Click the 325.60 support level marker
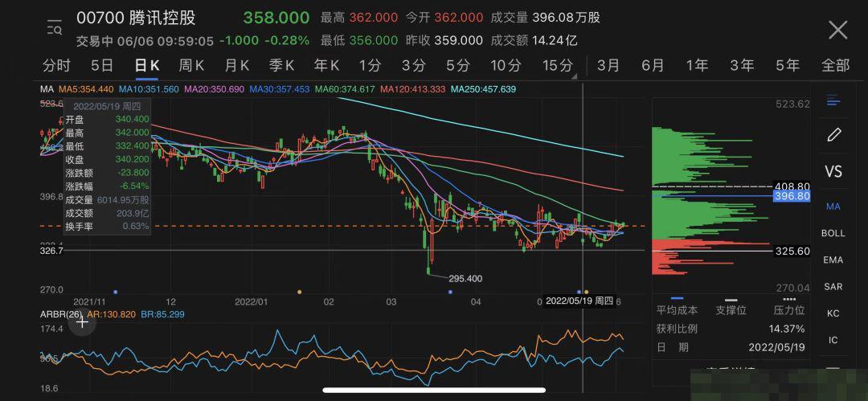The width and height of the screenshot is (868, 401). pos(792,251)
